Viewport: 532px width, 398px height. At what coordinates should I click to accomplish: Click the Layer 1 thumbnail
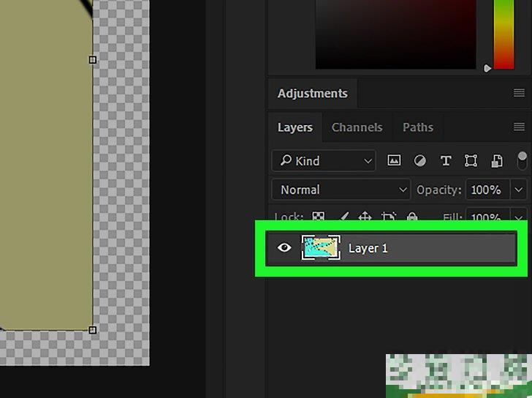[321, 248]
